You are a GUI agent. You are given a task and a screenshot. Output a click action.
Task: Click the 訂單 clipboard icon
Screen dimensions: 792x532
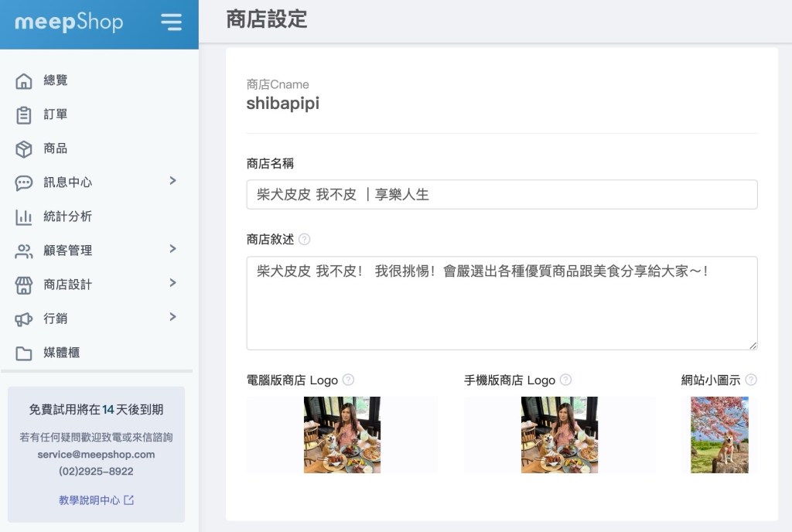24,115
